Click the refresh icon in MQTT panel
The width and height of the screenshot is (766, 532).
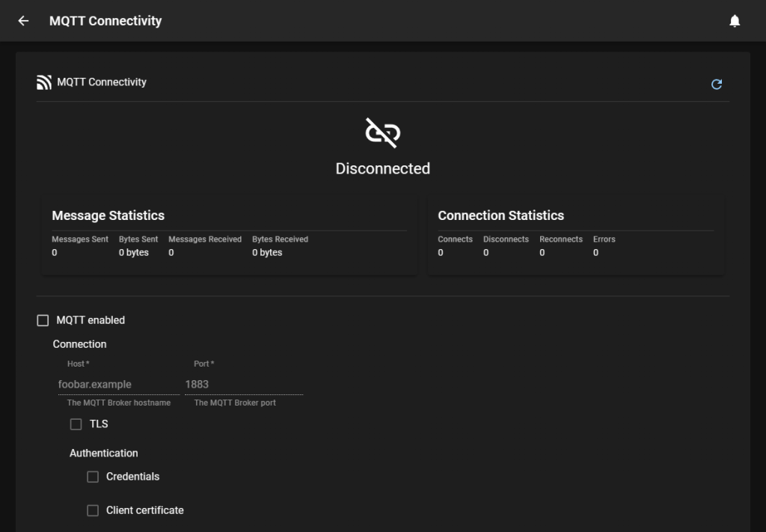click(x=717, y=84)
